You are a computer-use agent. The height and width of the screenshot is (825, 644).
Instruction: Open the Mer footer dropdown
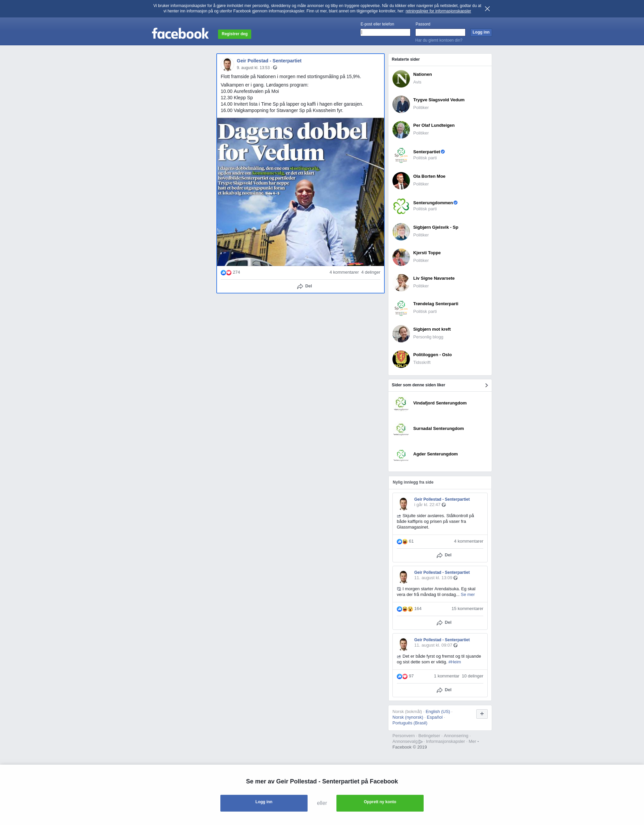(473, 741)
